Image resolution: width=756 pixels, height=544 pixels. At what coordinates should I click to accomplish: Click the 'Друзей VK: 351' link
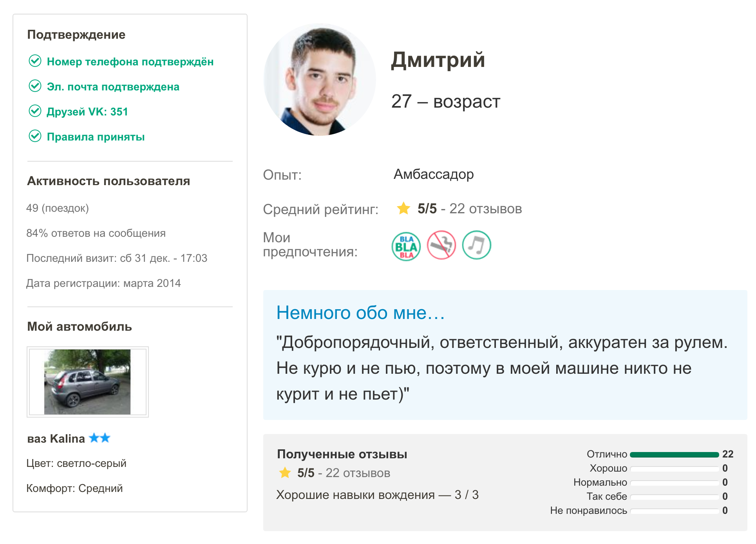coord(87,112)
